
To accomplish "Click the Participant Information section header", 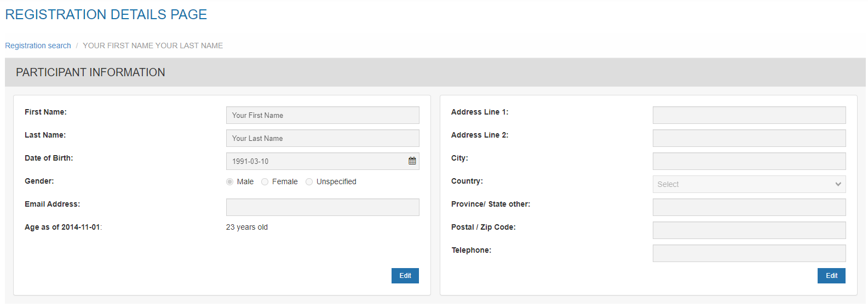I will click(x=90, y=72).
